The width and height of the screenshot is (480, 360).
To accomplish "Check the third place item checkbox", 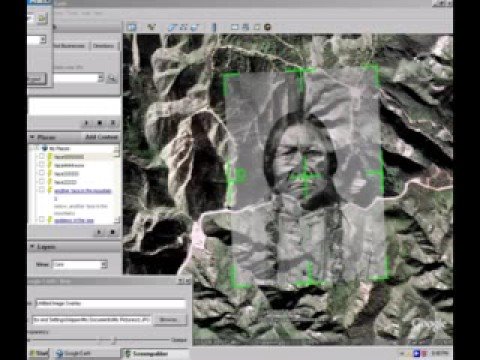I will click(x=42, y=173).
